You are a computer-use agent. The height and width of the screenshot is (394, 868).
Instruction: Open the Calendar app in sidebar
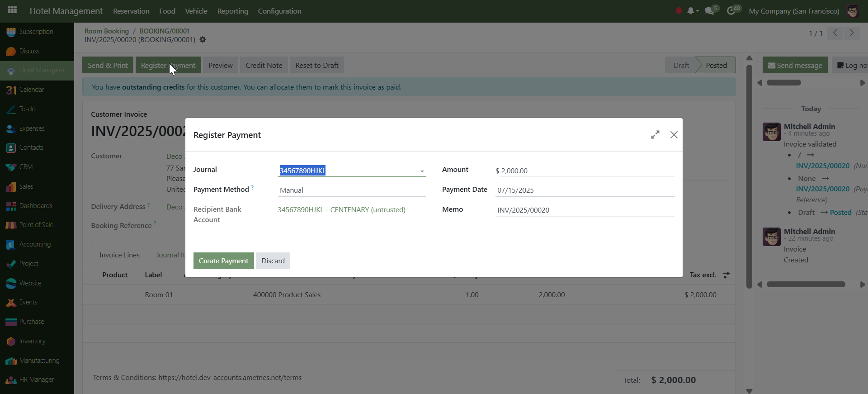coord(32,90)
